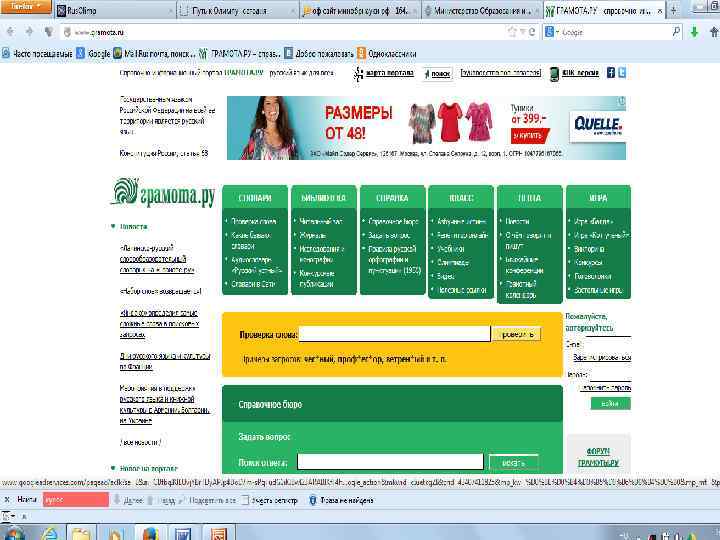Open a new tab with the plus button
Image resolution: width=720 pixels, height=540 pixels.
[674, 10]
